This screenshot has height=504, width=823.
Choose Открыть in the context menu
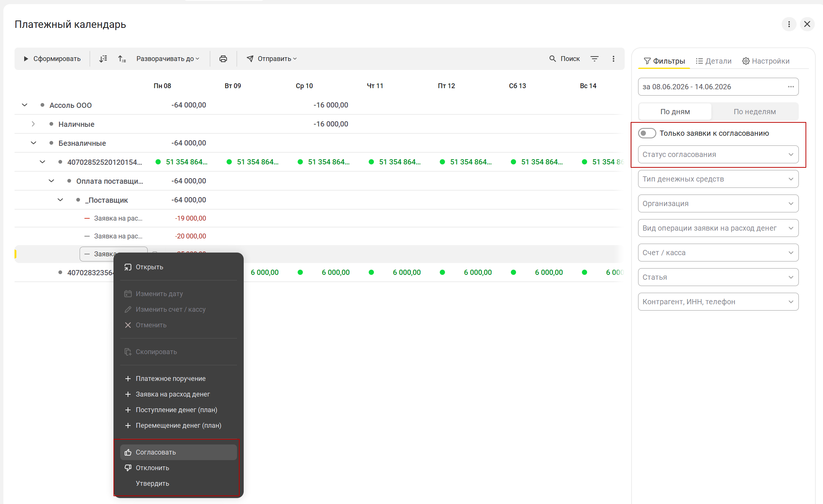point(179,267)
